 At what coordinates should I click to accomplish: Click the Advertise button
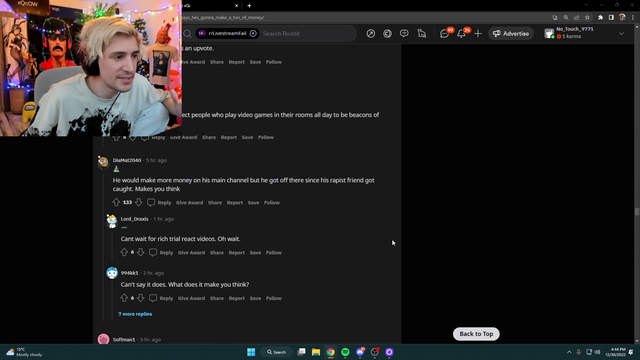coord(511,33)
